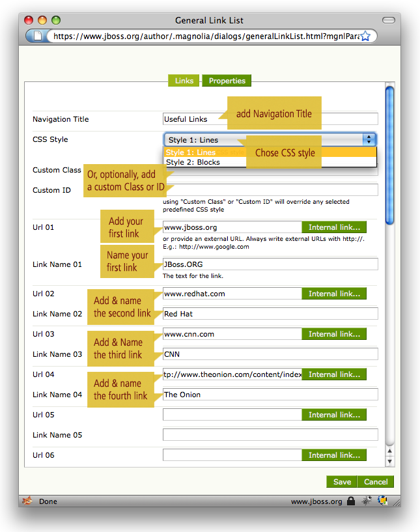Switch to the Properties tab

coord(227,81)
